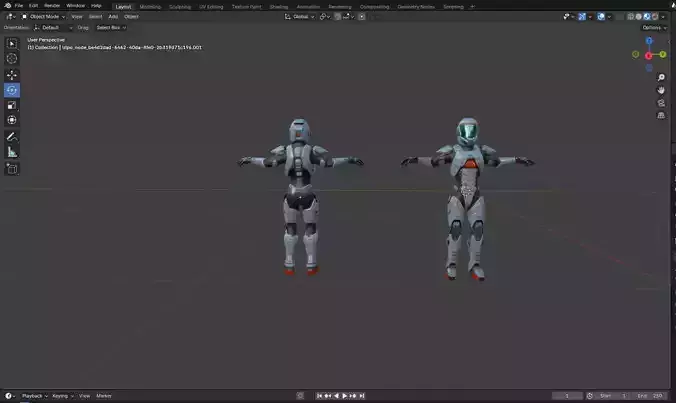
Task: Click the current frame number field
Action: (x=567, y=396)
